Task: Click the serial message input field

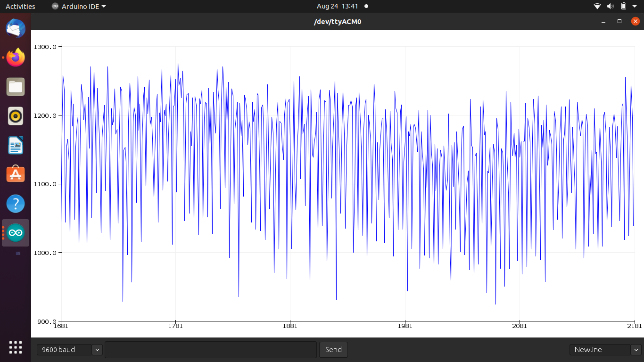Action: point(210,350)
